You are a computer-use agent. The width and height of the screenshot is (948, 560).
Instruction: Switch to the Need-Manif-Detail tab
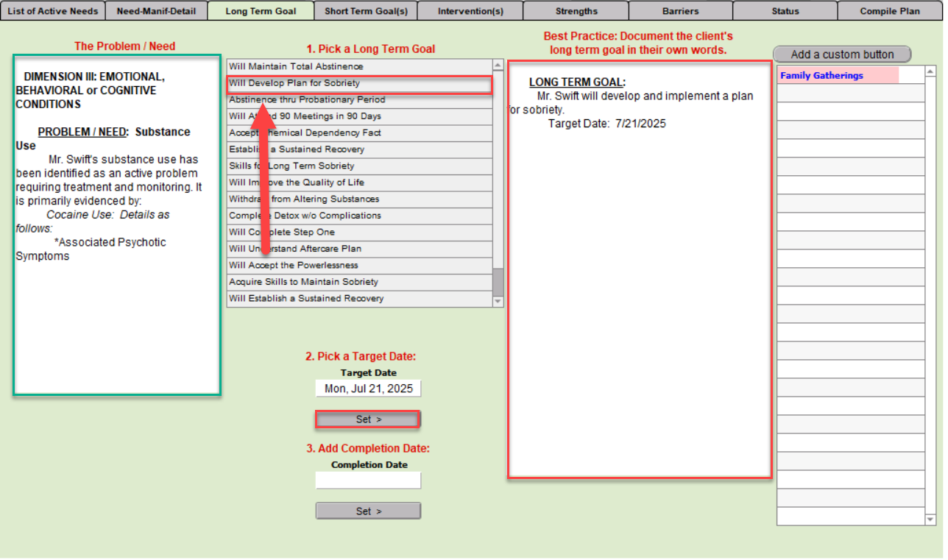[156, 11]
